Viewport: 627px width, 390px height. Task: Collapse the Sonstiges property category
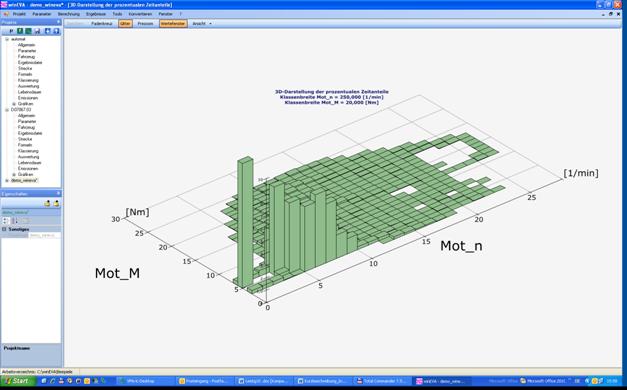tap(4, 229)
